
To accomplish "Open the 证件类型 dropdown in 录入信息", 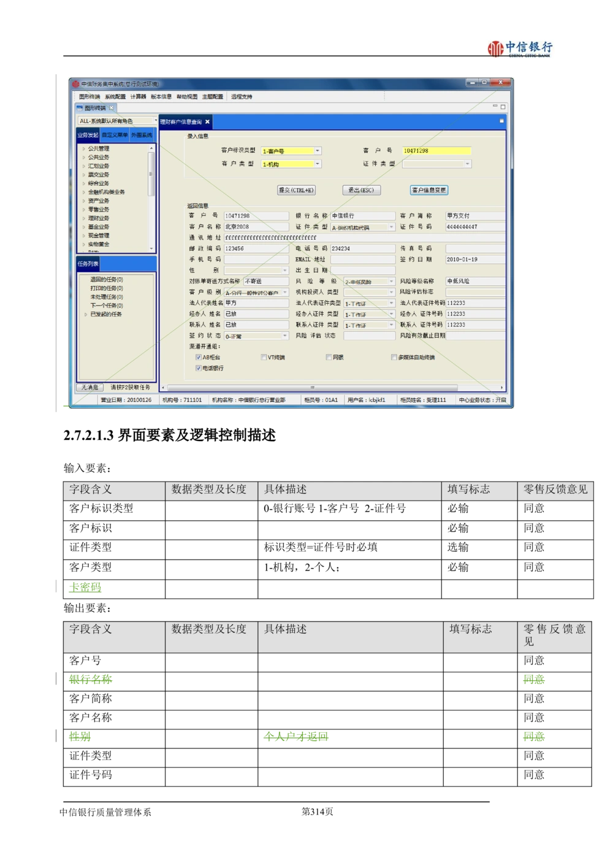I will (467, 163).
